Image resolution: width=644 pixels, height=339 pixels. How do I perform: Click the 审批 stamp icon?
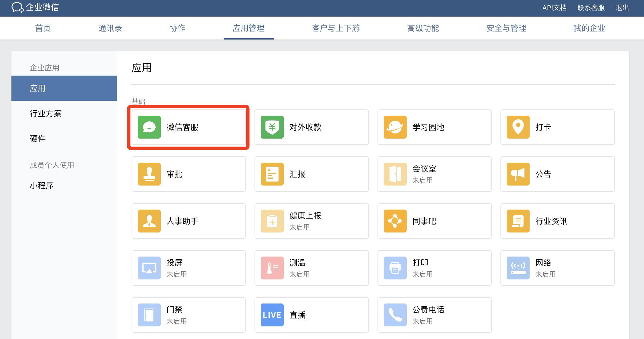(x=149, y=174)
